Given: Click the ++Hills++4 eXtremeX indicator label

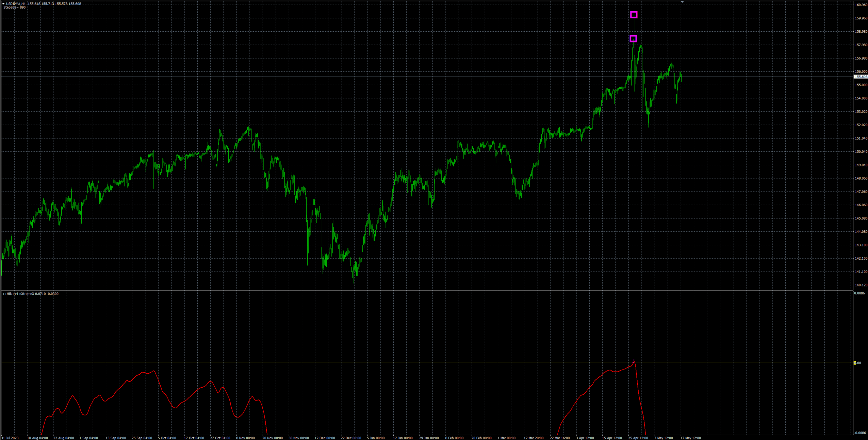Looking at the screenshot, I should pyautogui.click(x=18, y=294).
